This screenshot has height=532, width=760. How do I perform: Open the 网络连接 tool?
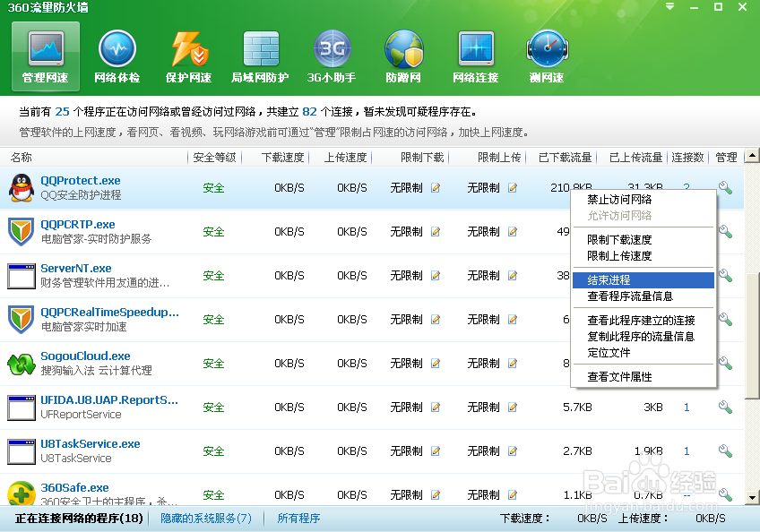point(476,56)
